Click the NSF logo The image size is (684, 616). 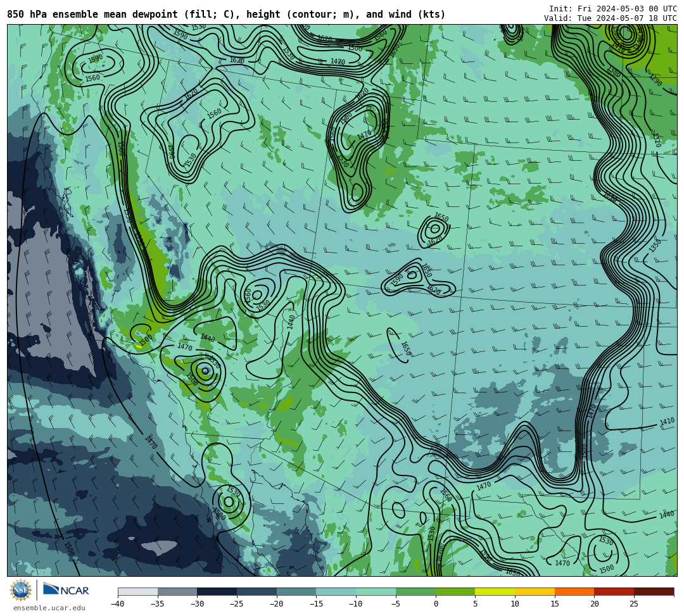coord(20,590)
